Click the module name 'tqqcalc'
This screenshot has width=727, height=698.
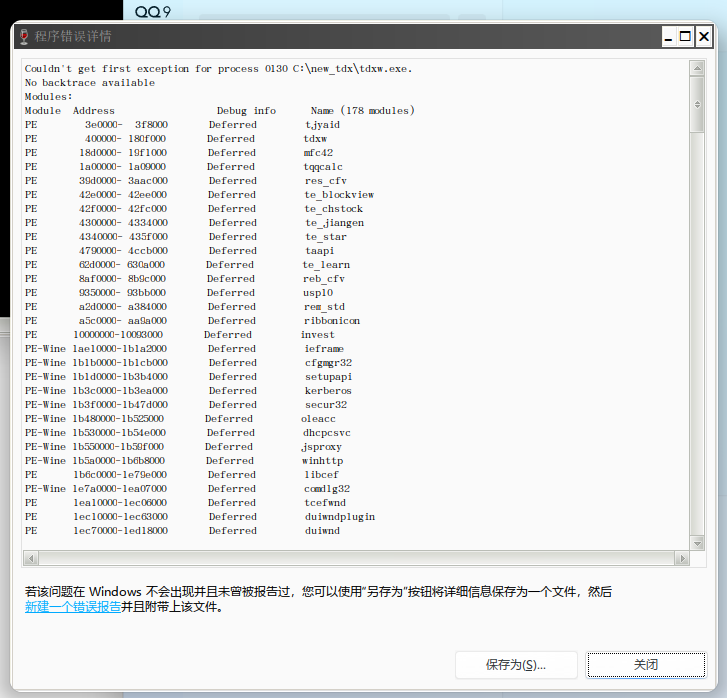(x=323, y=166)
